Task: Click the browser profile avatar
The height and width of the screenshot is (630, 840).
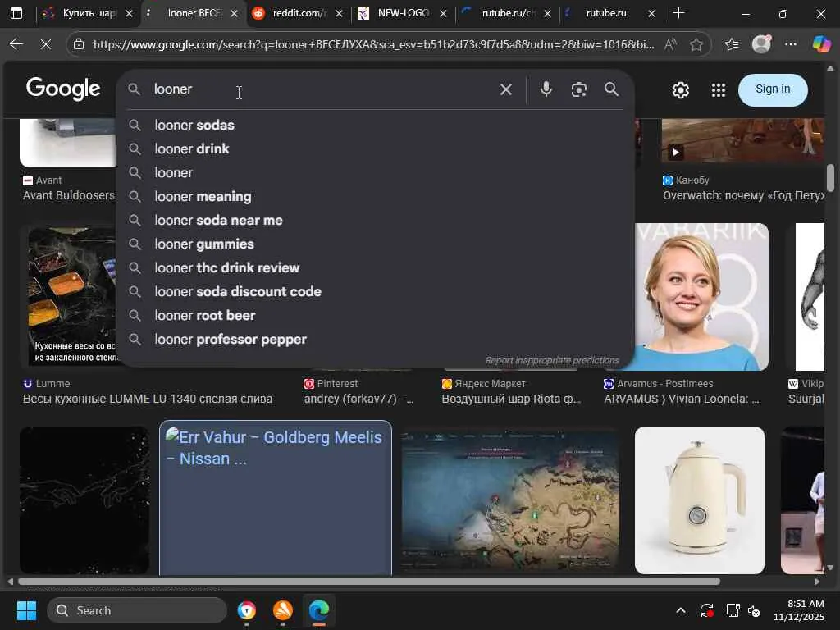Action: (761, 44)
